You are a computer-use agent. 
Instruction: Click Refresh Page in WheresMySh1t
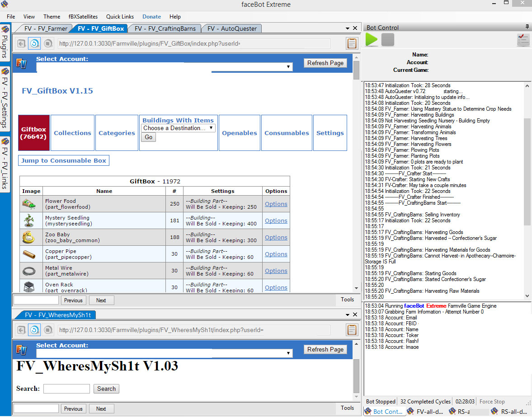325,349
